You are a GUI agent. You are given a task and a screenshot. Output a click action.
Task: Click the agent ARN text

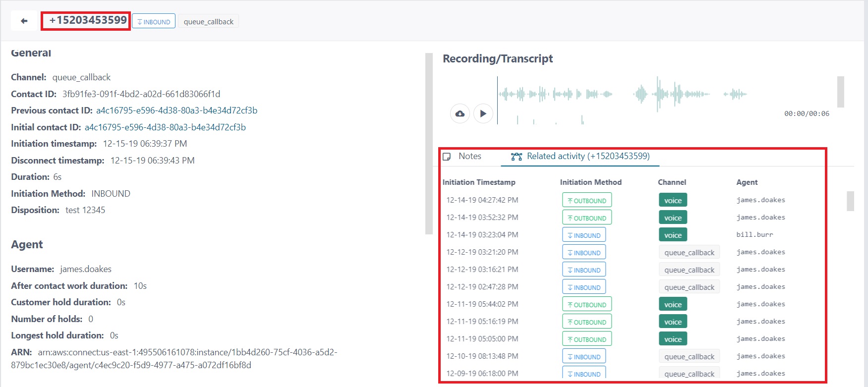(174, 359)
